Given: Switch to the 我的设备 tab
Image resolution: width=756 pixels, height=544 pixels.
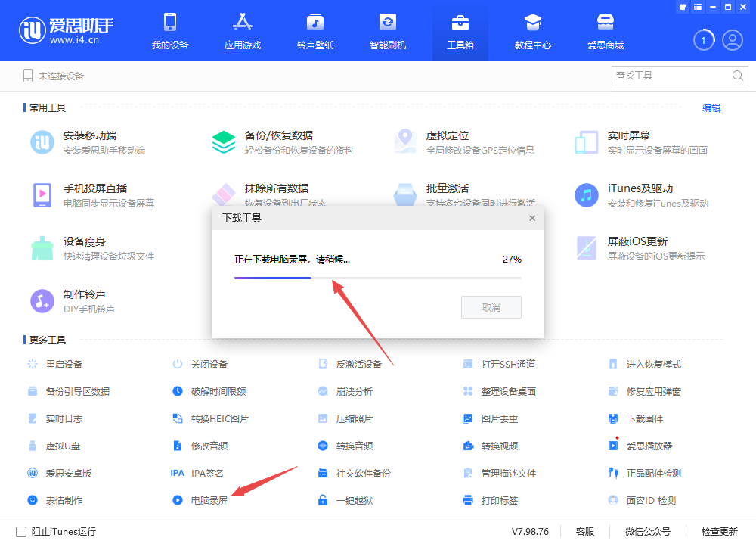Looking at the screenshot, I should click(170, 31).
